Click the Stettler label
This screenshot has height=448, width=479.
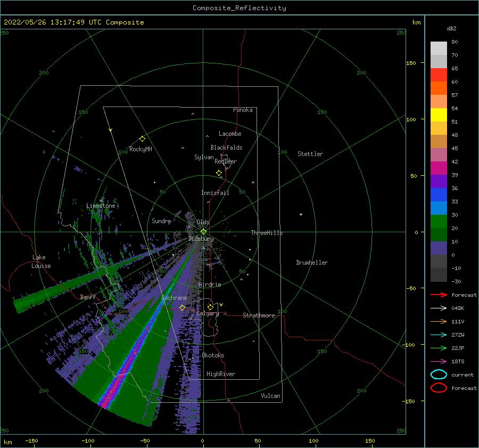click(310, 154)
